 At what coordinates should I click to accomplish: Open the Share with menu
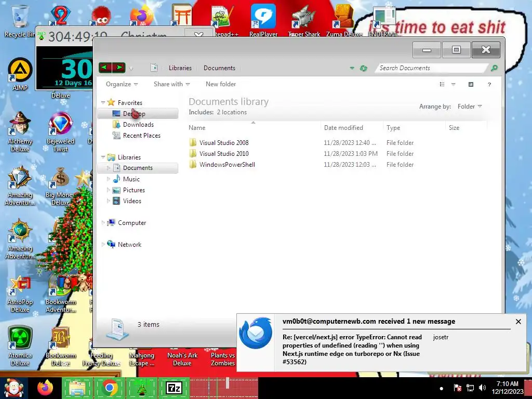pos(171,84)
